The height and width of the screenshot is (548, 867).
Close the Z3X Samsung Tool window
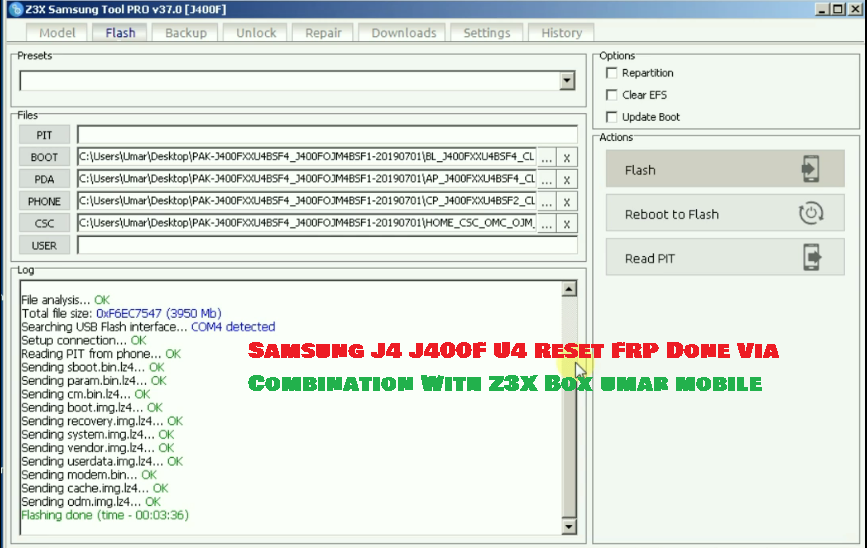(x=854, y=9)
